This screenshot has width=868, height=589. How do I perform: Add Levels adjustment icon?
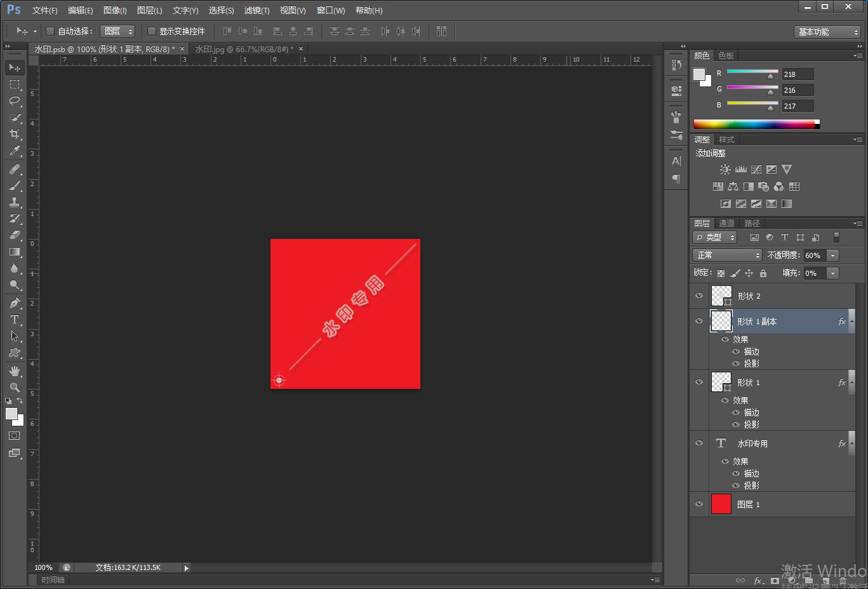pos(741,170)
